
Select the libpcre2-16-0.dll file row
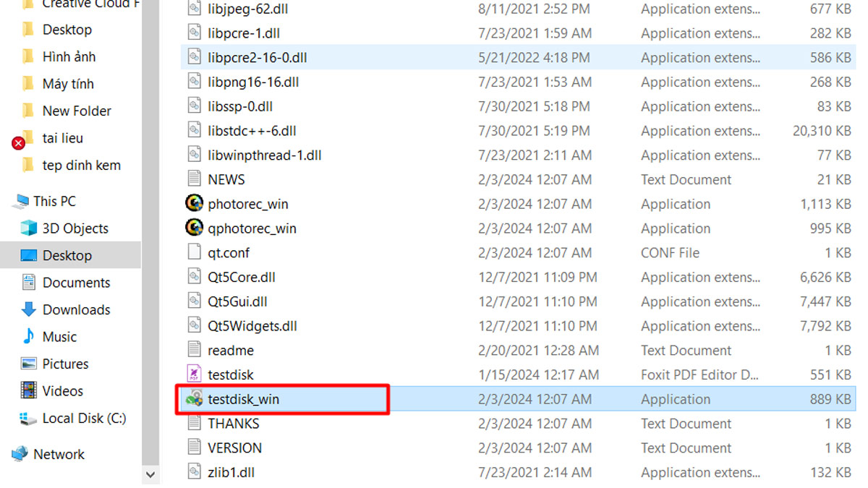point(518,58)
